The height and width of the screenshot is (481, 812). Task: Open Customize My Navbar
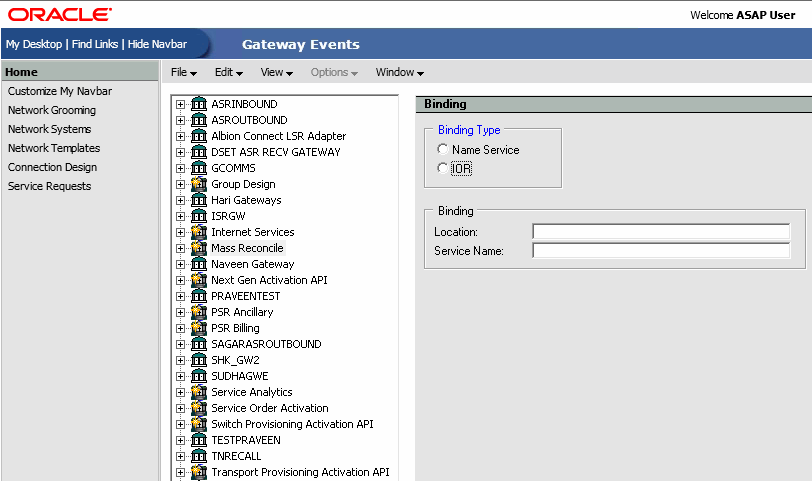coord(60,91)
